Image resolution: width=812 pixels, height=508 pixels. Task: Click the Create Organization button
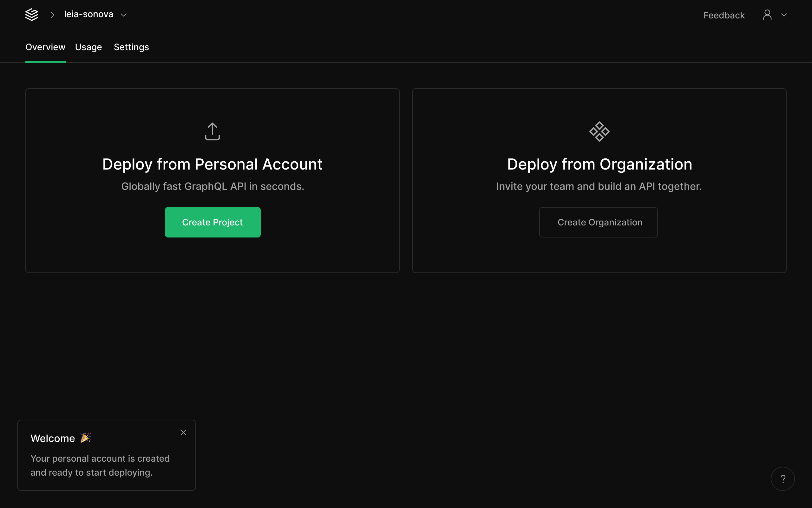tap(598, 222)
